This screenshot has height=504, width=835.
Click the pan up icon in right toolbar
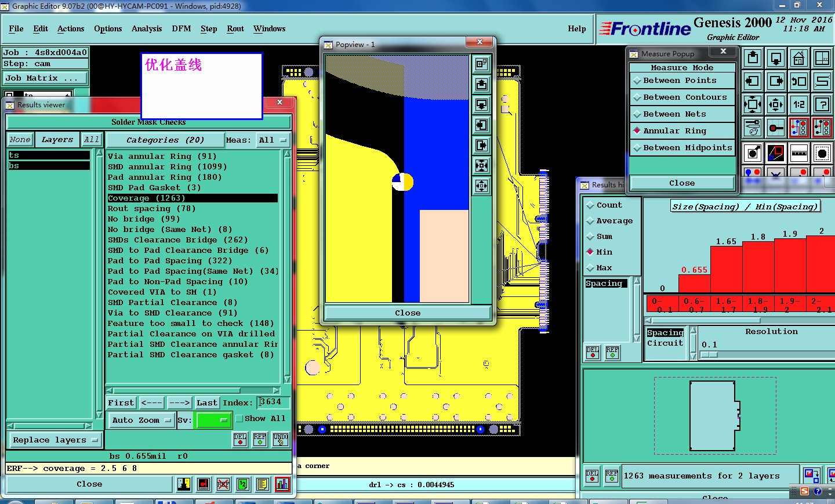[x=753, y=58]
